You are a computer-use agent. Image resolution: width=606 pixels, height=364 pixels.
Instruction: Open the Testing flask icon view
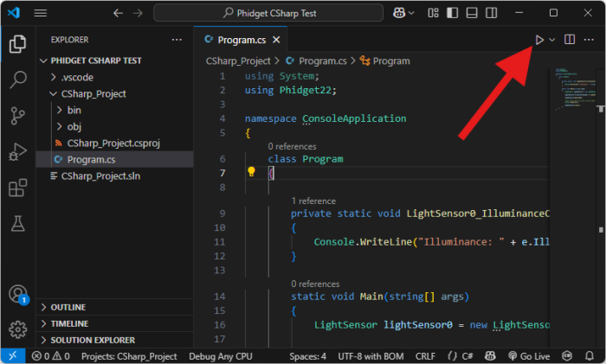pyautogui.click(x=17, y=224)
